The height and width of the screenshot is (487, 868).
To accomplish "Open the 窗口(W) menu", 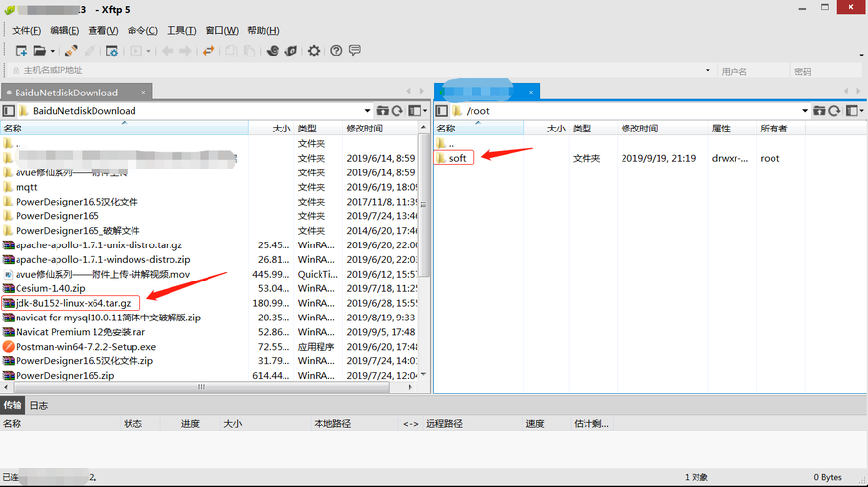I will click(221, 30).
